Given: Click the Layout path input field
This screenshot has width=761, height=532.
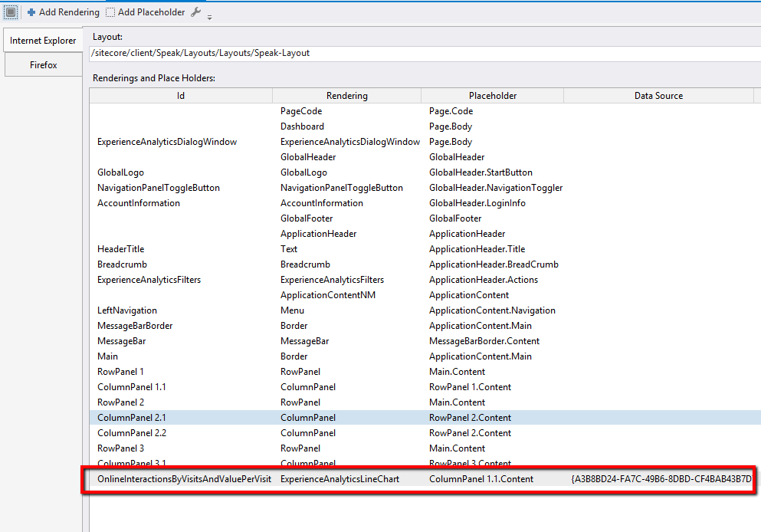Looking at the screenshot, I should (x=422, y=54).
